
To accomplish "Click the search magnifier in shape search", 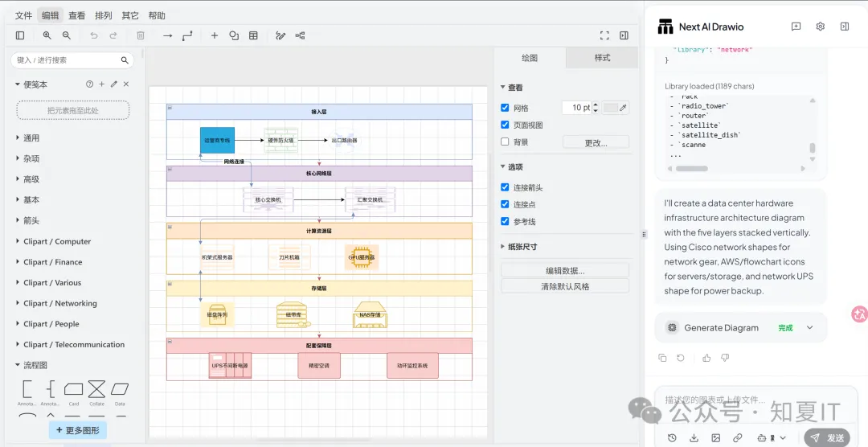I will point(125,59).
